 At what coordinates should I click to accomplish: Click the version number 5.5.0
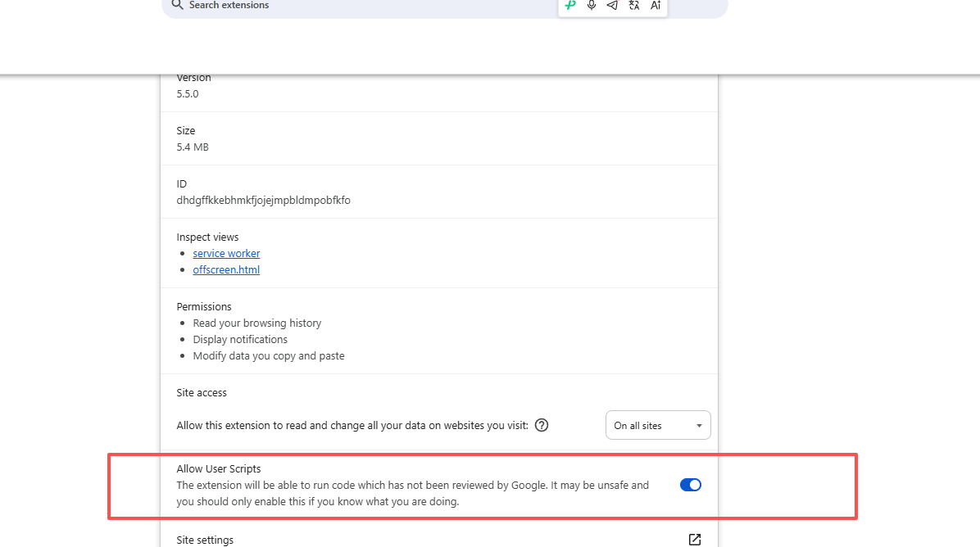(x=188, y=94)
